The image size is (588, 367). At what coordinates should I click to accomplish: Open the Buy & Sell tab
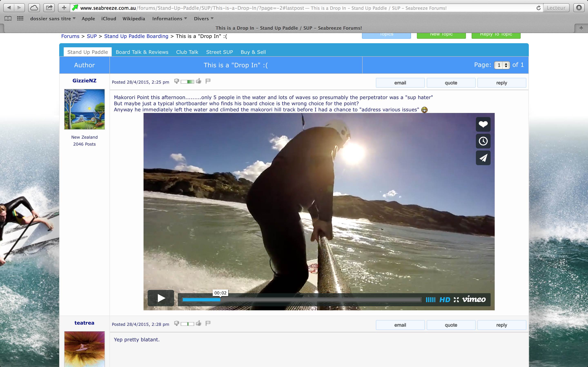[x=253, y=52]
